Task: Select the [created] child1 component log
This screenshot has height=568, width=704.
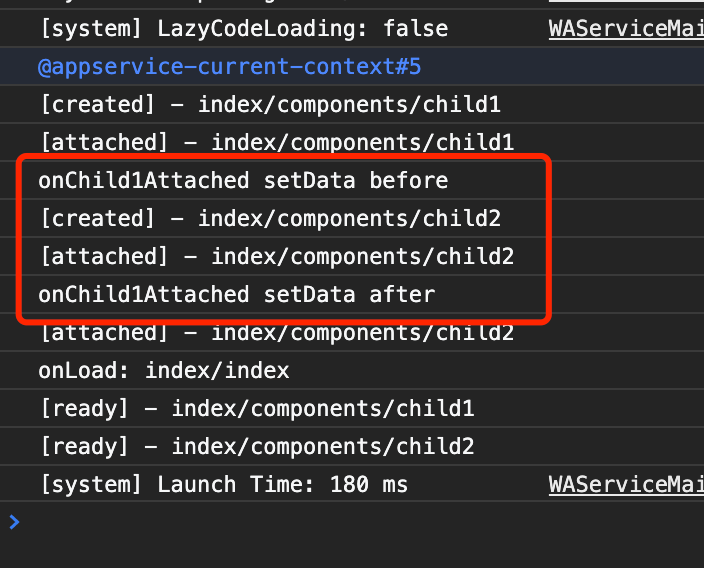Action: pyautogui.click(x=270, y=105)
